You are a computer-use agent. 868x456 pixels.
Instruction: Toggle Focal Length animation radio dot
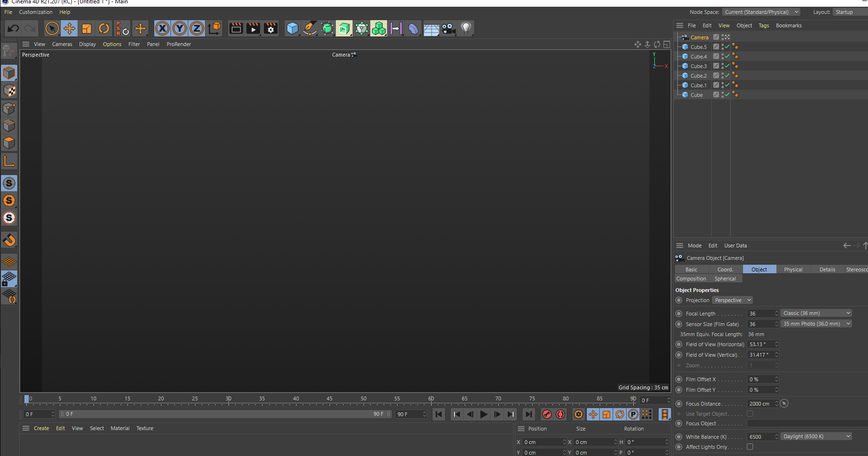(x=679, y=314)
